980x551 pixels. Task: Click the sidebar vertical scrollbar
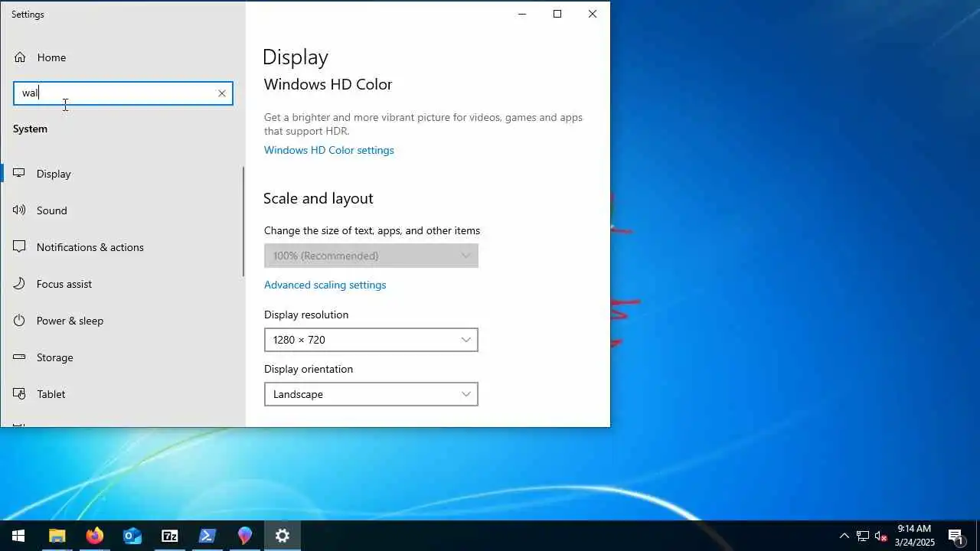coord(243,222)
